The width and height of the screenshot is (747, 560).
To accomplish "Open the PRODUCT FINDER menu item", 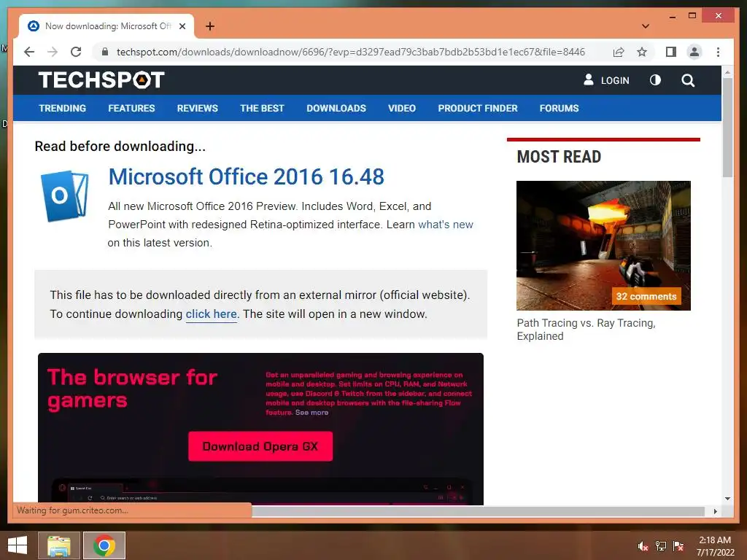I will point(478,108).
